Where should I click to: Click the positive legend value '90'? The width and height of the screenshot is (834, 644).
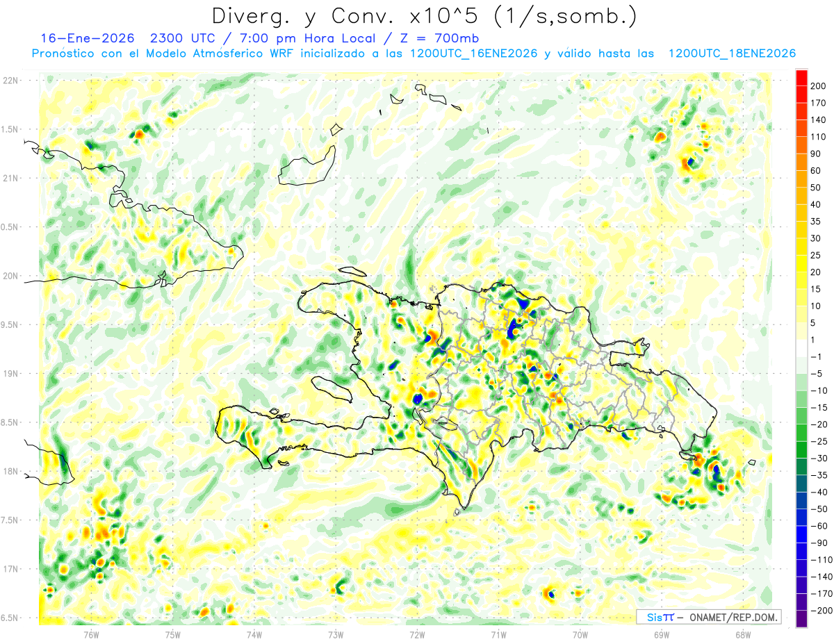coord(816,154)
